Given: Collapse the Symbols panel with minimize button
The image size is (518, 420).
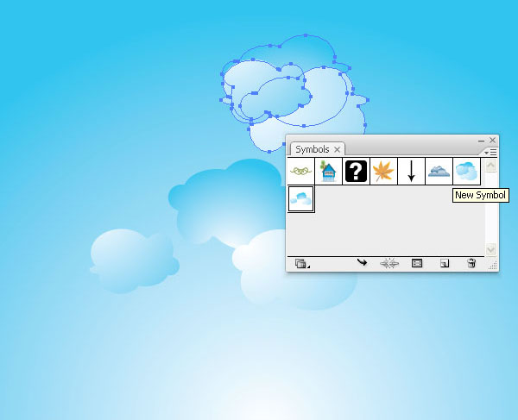Looking at the screenshot, I should pyautogui.click(x=482, y=141).
